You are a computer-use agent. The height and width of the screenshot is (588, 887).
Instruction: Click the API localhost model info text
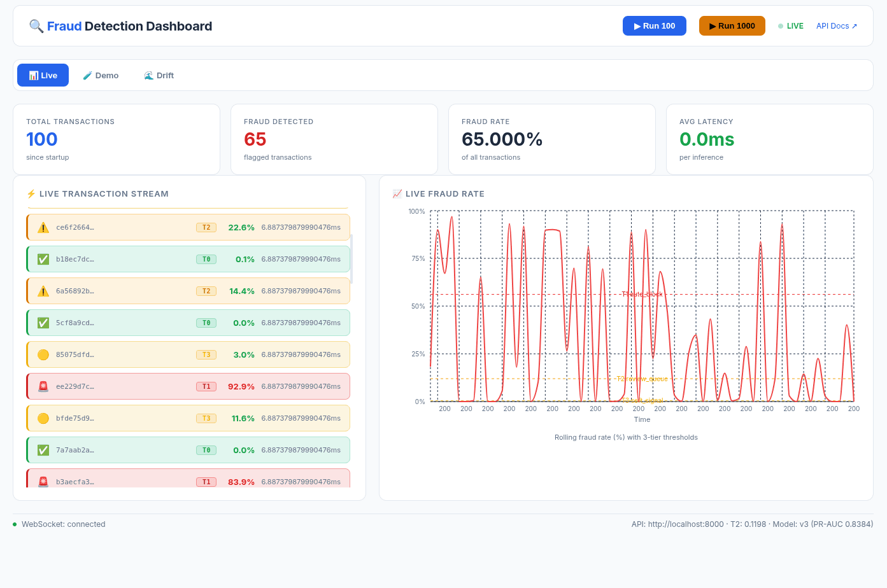(x=752, y=524)
